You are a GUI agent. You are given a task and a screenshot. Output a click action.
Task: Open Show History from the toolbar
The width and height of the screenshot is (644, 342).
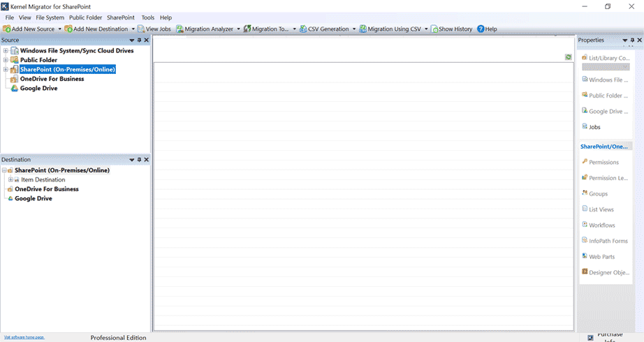pyautogui.click(x=451, y=29)
